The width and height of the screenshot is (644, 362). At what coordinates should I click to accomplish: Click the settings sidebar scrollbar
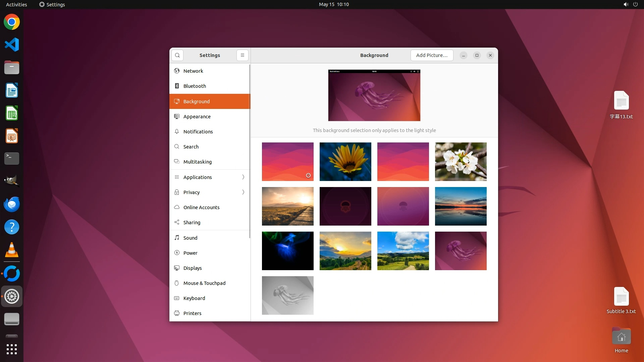click(x=250, y=151)
